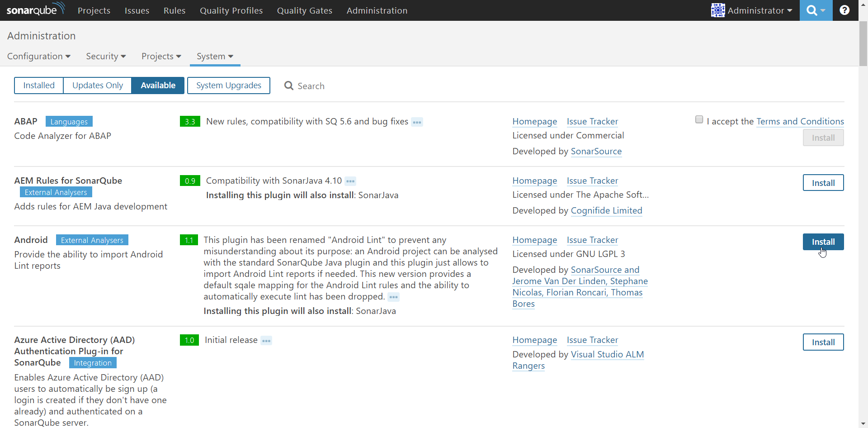
Task: Click the 'Administration' page heading
Action: point(42,36)
